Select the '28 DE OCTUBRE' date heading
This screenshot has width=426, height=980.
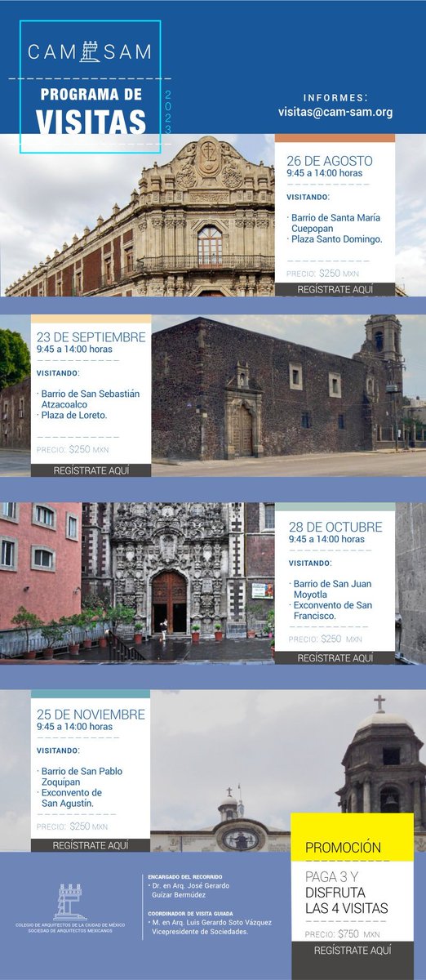point(335,528)
